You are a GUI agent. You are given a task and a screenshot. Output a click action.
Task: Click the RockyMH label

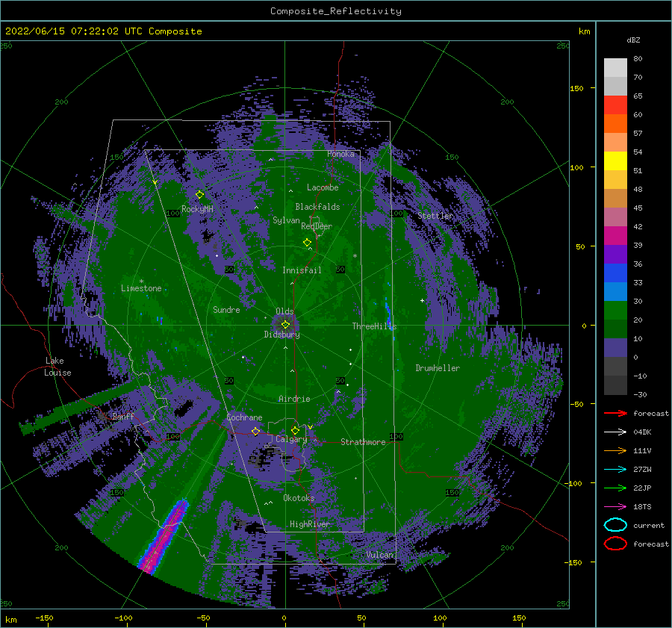[x=197, y=209]
